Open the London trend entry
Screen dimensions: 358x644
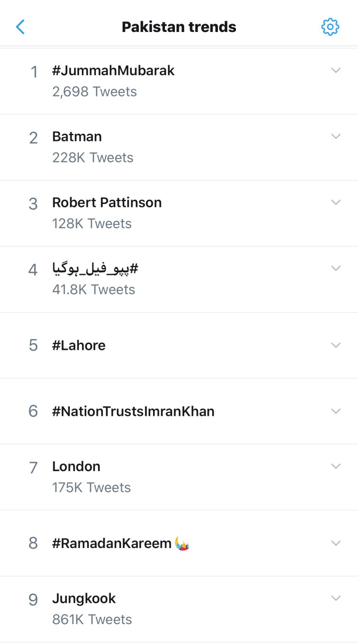(x=77, y=467)
